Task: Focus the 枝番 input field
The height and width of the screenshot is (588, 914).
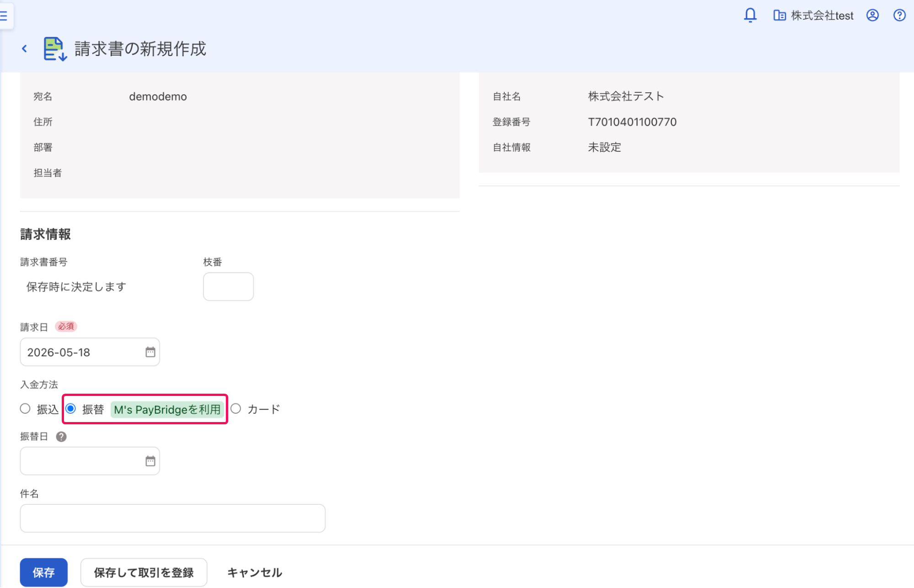Action: tap(228, 287)
